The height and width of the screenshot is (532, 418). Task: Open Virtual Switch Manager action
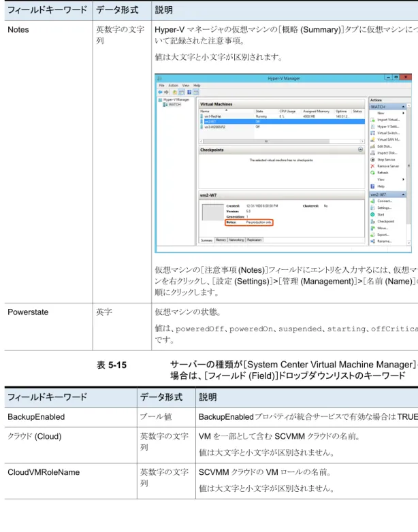(385, 133)
